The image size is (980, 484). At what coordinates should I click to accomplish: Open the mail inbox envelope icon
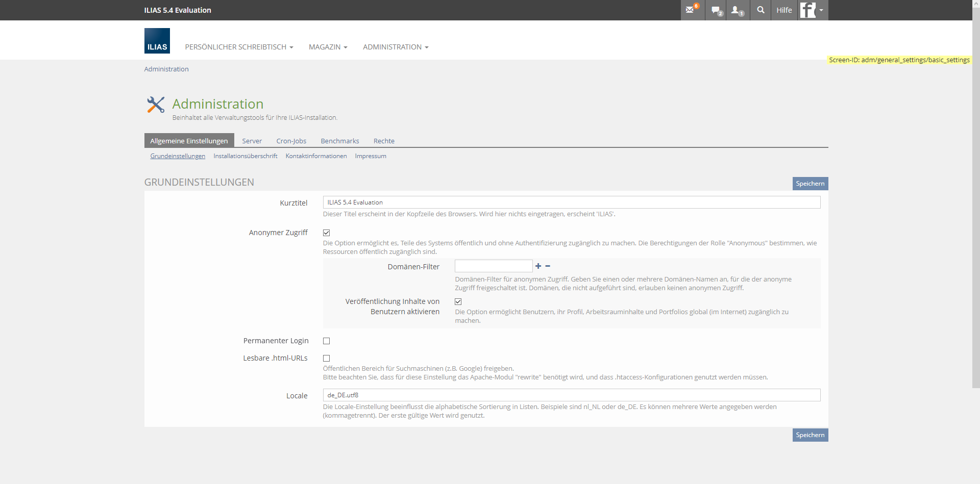coord(691,10)
